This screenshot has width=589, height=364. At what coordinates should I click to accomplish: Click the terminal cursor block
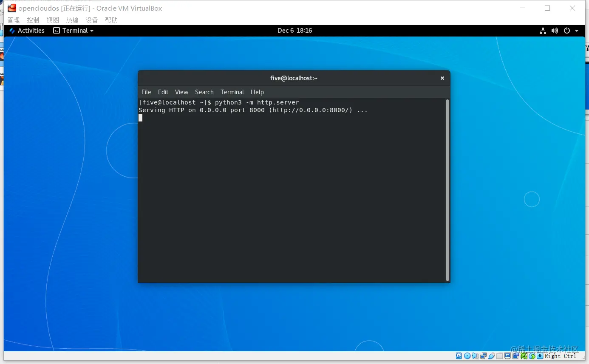pos(141,118)
